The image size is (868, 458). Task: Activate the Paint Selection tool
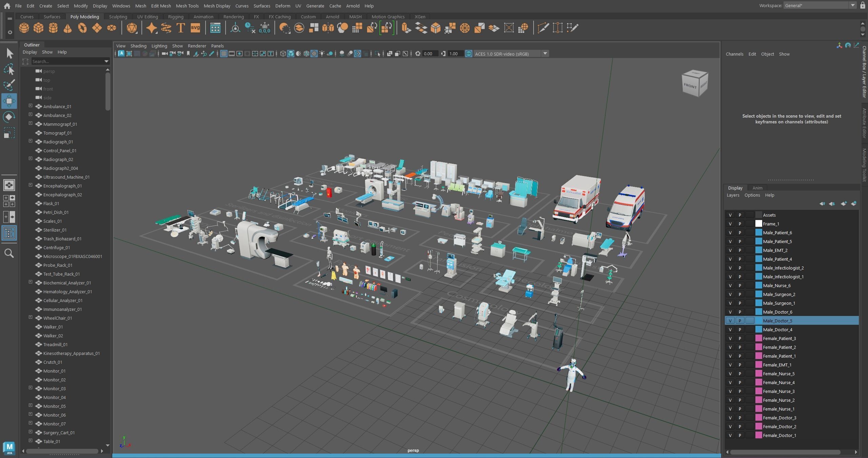[x=9, y=85]
